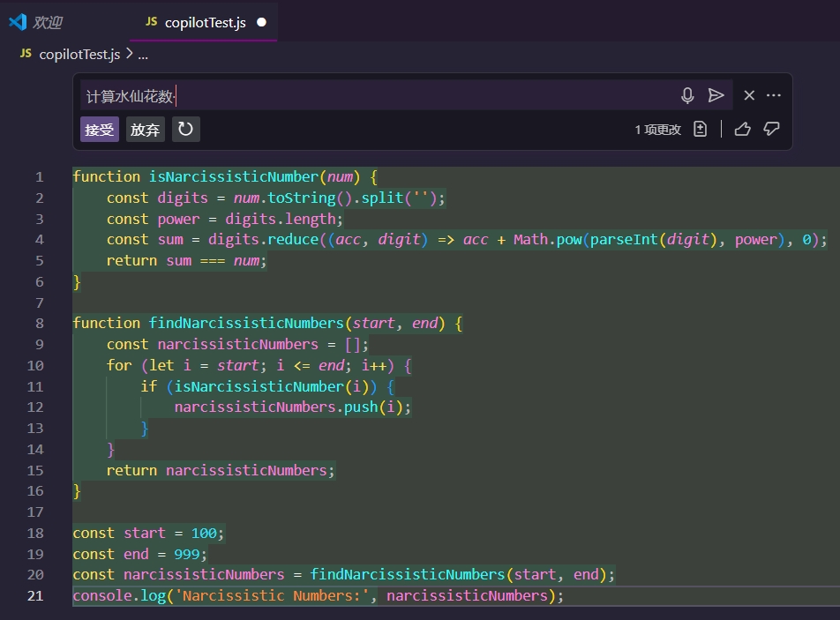Click the microphone voice input icon
This screenshot has width=840, height=620.
click(x=687, y=95)
